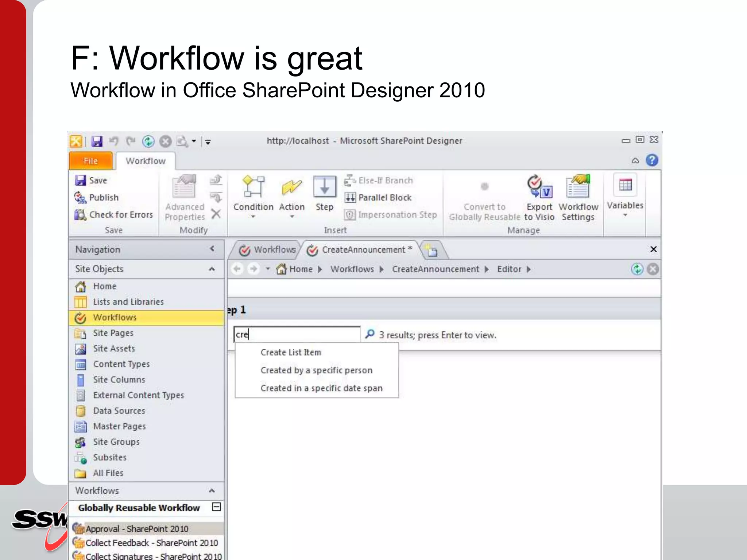
Task: Insert an Else-If Branch
Action: pos(379,180)
